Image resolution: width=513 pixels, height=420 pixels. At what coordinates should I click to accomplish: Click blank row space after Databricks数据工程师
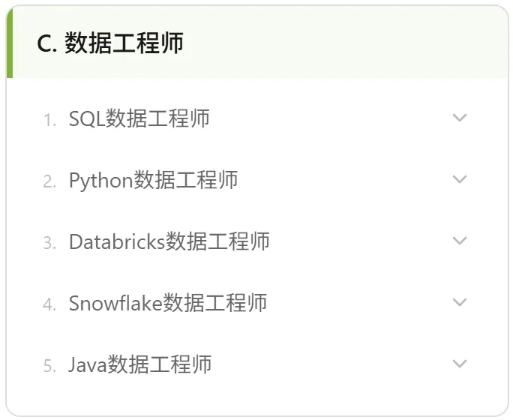[360, 241]
